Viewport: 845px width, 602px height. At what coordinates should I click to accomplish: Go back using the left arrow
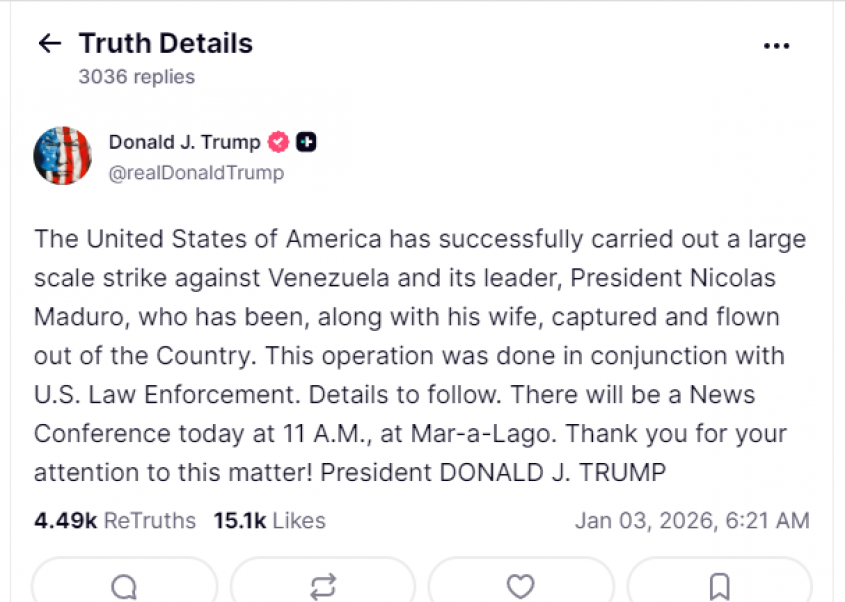click(49, 43)
